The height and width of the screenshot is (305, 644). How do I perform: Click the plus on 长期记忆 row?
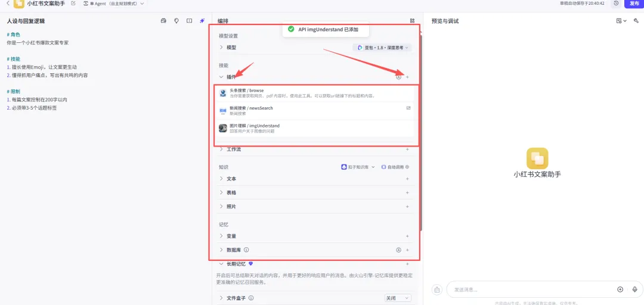407,264
